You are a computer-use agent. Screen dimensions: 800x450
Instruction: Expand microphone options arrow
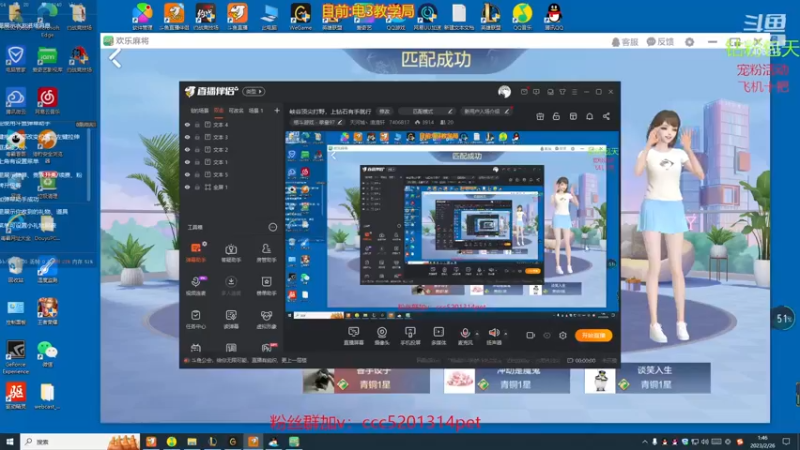pos(477,334)
